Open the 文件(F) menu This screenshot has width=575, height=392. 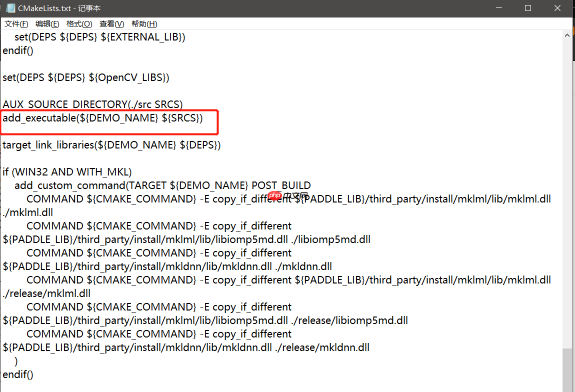click(16, 24)
